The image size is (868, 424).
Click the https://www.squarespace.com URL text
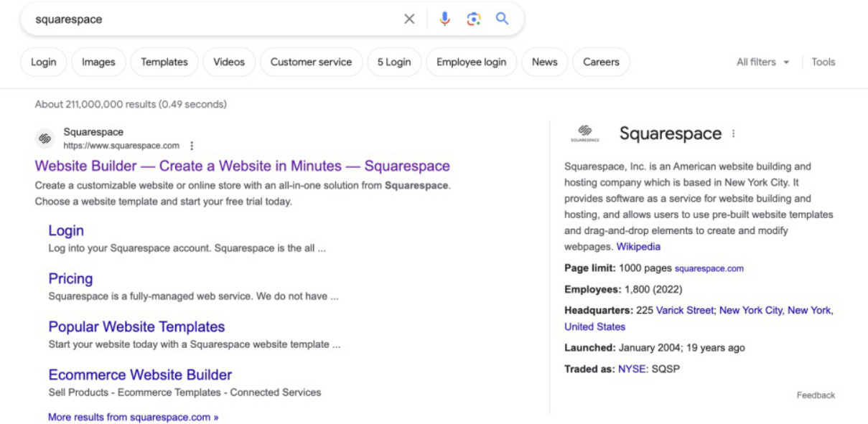point(121,146)
